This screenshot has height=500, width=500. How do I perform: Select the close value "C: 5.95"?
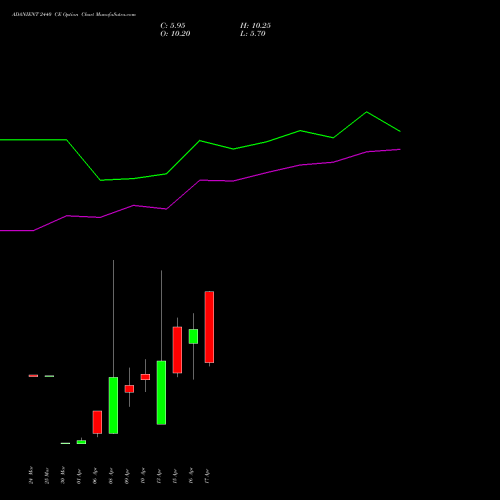tap(173, 26)
